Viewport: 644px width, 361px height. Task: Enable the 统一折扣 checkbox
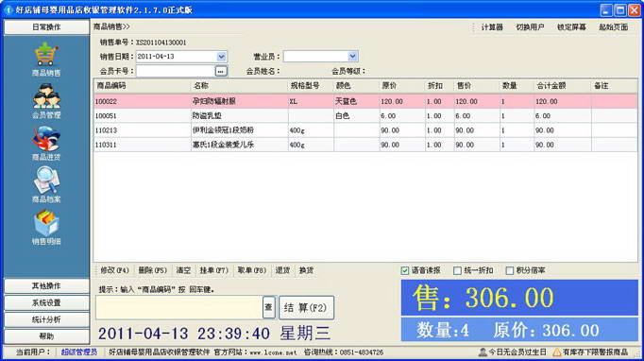tap(457, 270)
